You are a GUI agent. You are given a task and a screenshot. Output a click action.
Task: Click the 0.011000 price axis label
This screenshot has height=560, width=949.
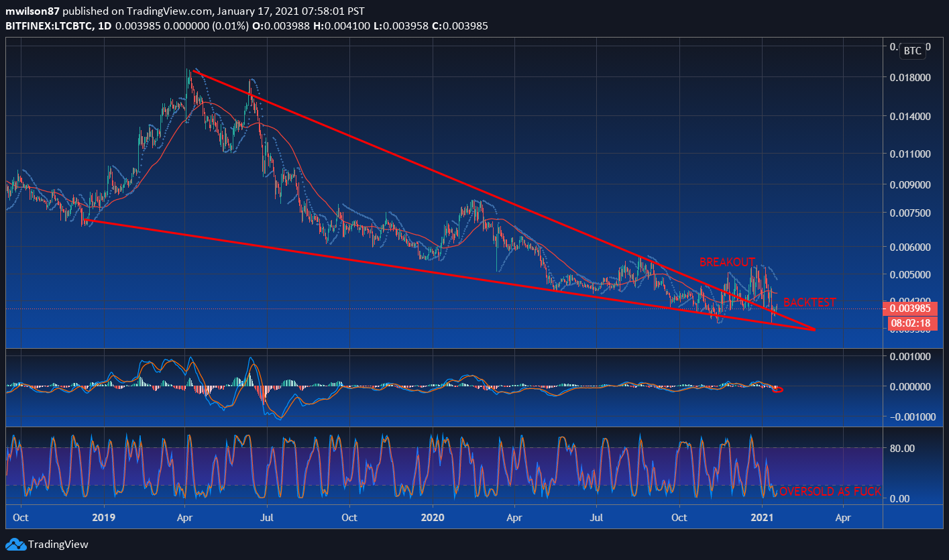[x=909, y=154]
